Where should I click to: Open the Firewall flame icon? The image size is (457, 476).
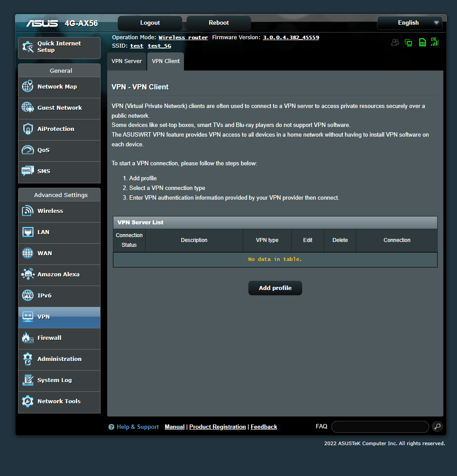tap(28, 338)
